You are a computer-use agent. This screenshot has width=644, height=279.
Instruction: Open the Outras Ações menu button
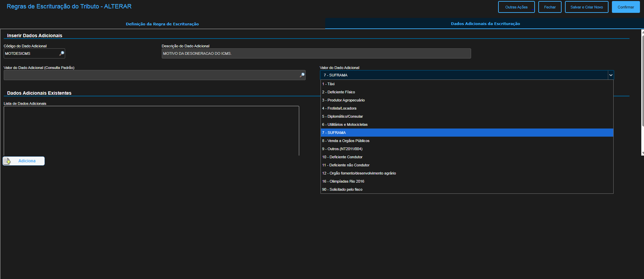(516, 7)
